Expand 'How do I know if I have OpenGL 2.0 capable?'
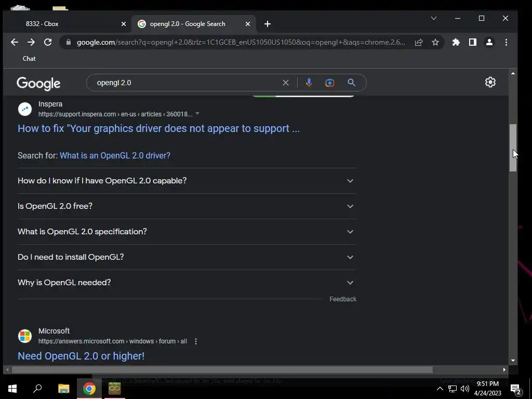This screenshot has width=532, height=399. [x=187, y=180]
